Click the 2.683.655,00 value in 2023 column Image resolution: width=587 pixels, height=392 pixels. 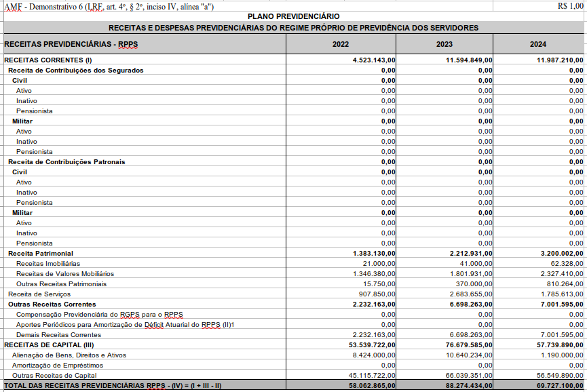click(470, 294)
